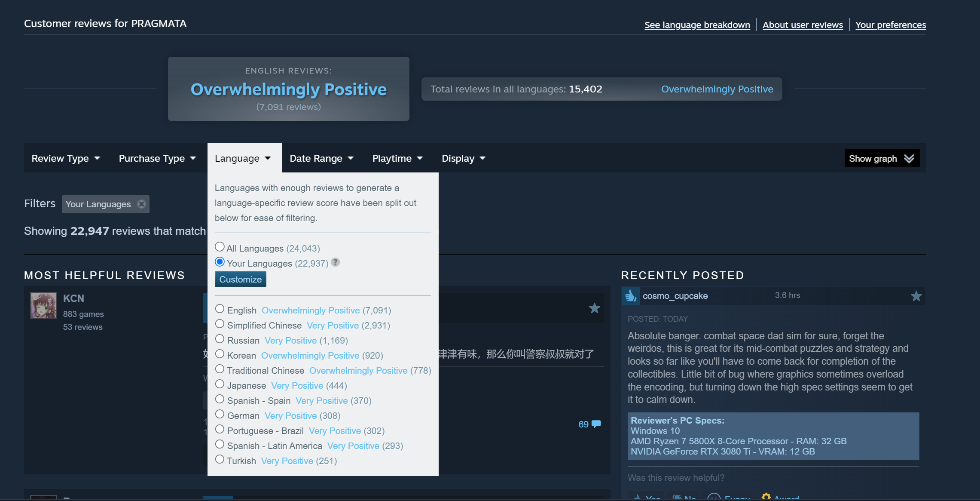
Task: Remove the Your Languages filter tag
Action: tap(141, 204)
